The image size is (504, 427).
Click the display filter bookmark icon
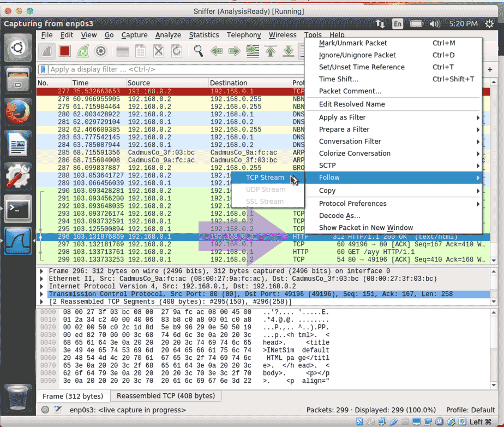click(43, 69)
